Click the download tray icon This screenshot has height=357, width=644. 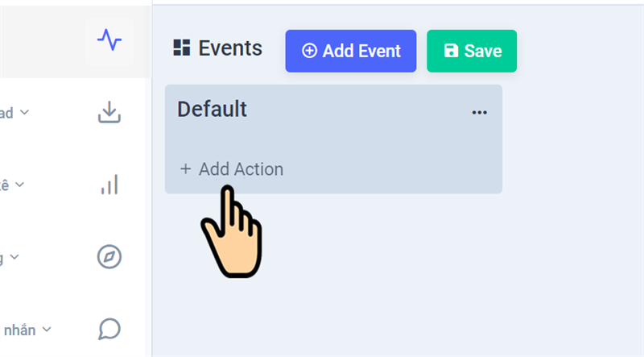click(109, 113)
